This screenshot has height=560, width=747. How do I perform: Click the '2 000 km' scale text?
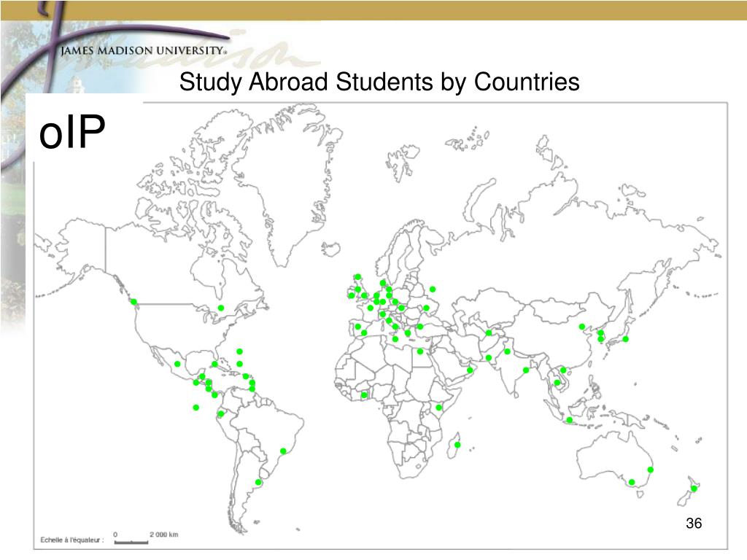[x=164, y=534]
